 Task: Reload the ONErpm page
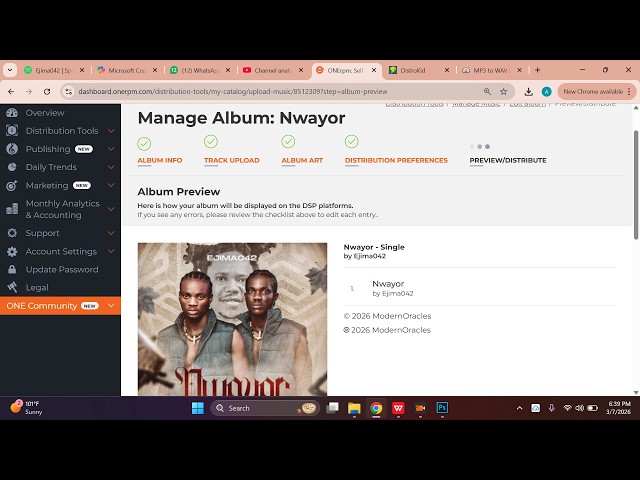click(x=47, y=92)
